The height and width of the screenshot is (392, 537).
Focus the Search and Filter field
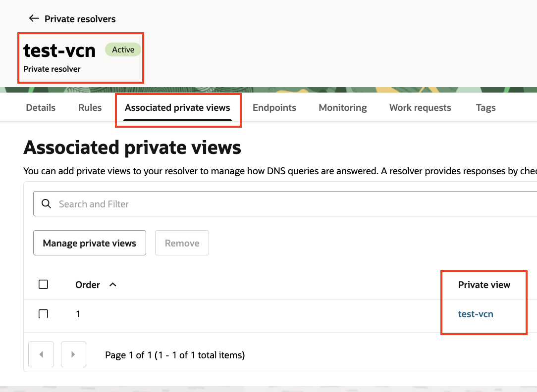(x=285, y=204)
